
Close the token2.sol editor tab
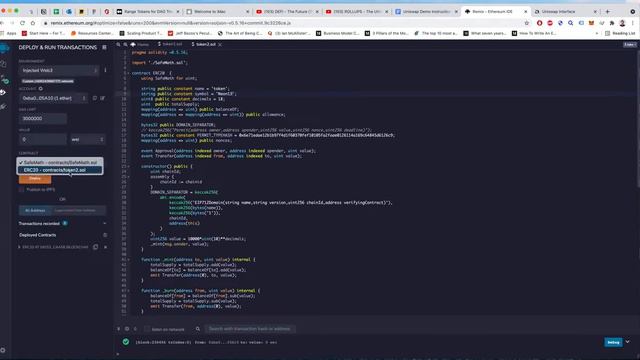coord(220,44)
